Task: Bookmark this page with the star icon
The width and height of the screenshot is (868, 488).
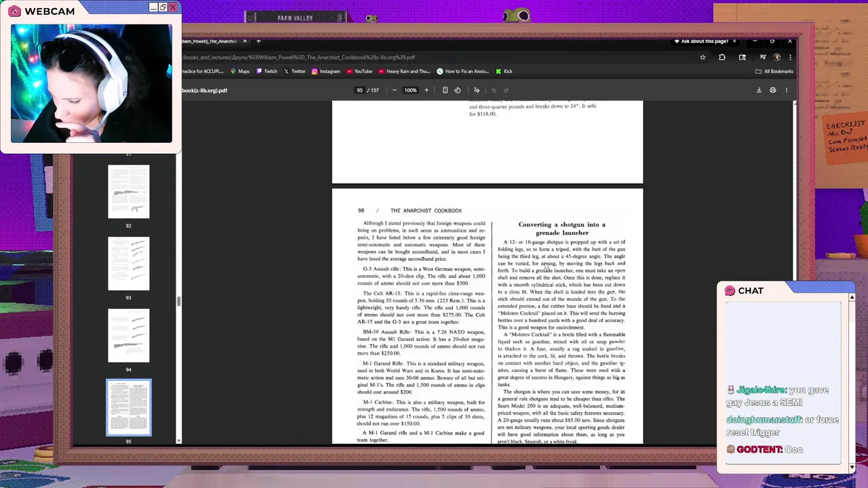Action: click(x=703, y=57)
